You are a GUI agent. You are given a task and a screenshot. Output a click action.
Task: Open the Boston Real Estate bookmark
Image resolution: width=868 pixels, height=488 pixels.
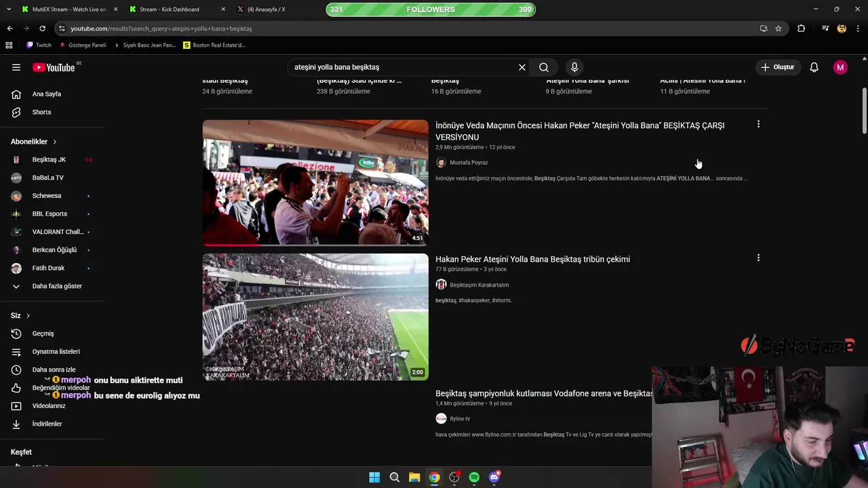coord(214,45)
